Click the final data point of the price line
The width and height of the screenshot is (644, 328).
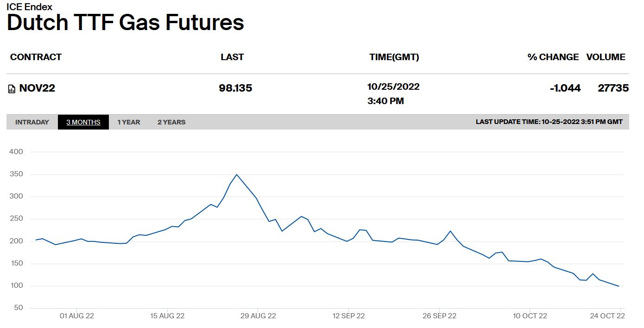coord(619,286)
